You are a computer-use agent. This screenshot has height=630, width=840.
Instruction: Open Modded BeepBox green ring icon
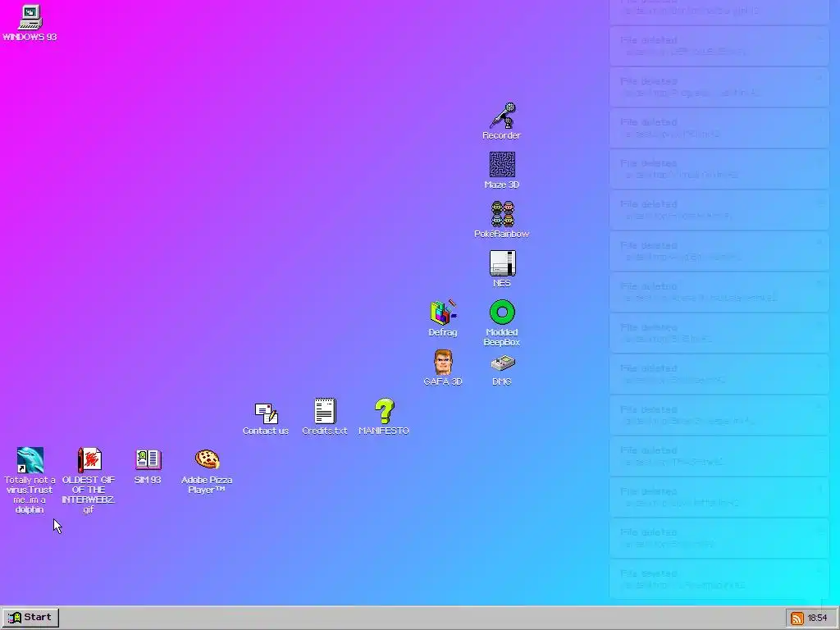(502, 313)
